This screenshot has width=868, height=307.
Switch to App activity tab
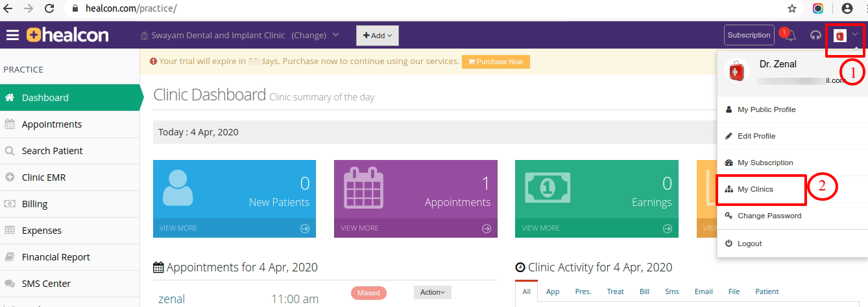(553, 292)
